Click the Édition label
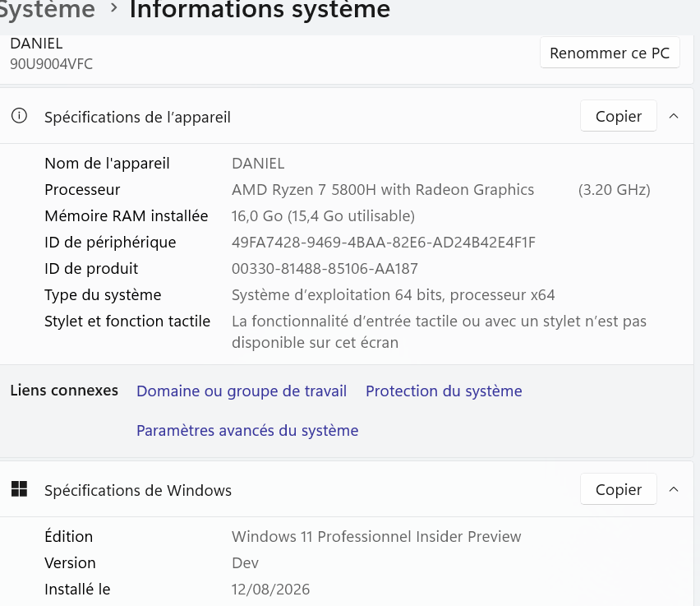Viewport: 700px width, 606px height. coord(69,536)
